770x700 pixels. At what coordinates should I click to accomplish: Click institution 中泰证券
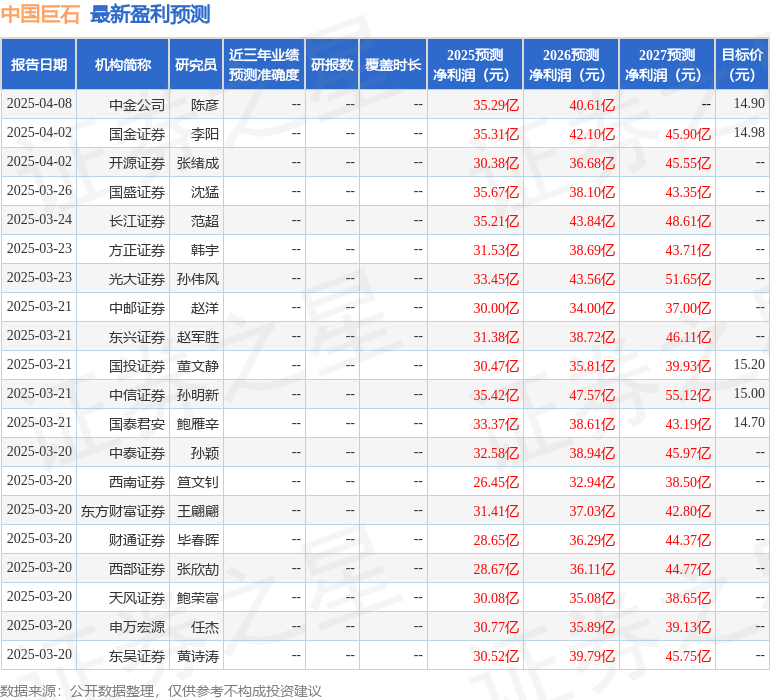[x=137, y=452]
